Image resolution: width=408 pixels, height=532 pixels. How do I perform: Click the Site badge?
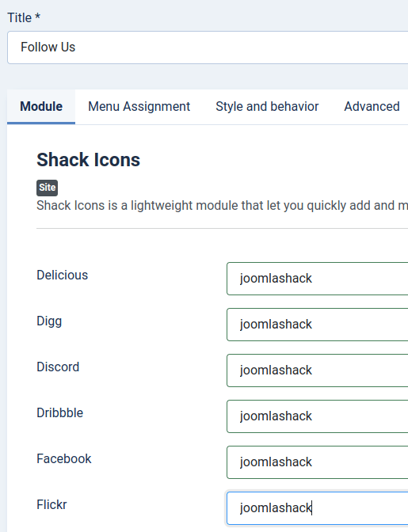click(48, 188)
